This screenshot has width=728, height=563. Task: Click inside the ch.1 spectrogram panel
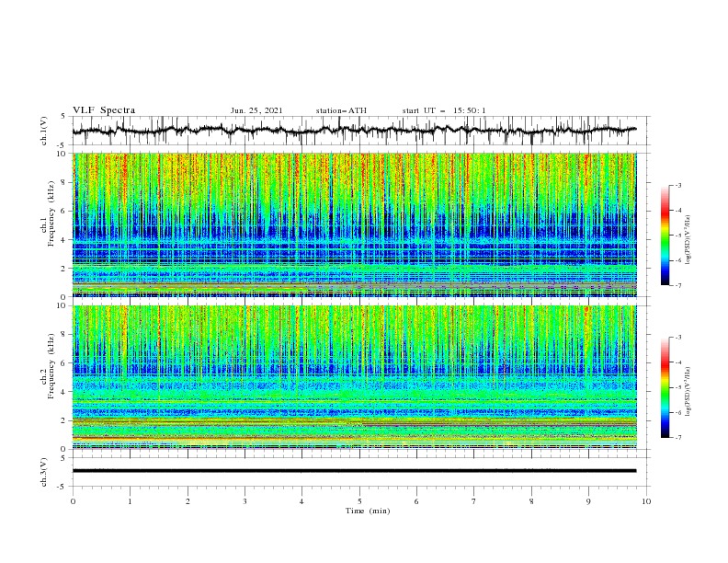pyautogui.click(x=354, y=224)
